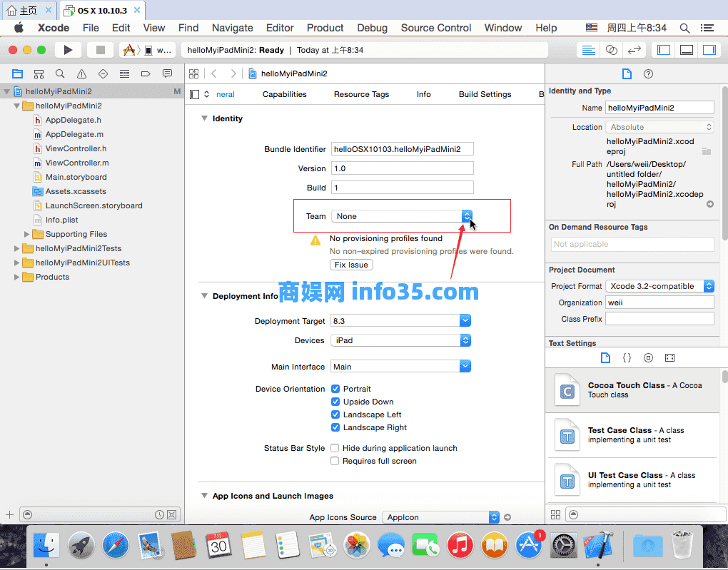Hide the Navigator pane
The height and width of the screenshot is (570, 728).
tap(664, 50)
